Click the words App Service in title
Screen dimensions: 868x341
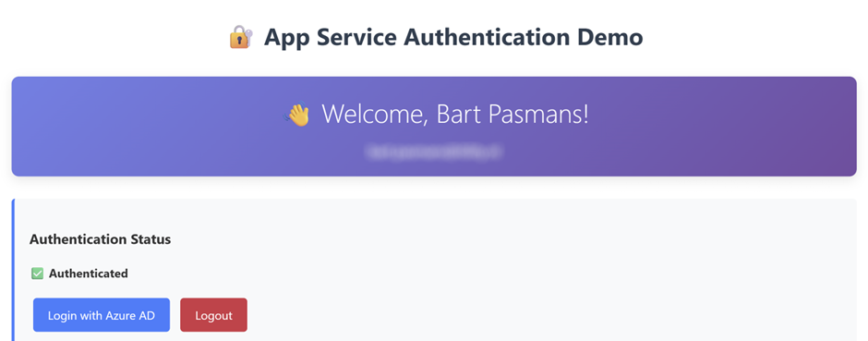pos(330,38)
